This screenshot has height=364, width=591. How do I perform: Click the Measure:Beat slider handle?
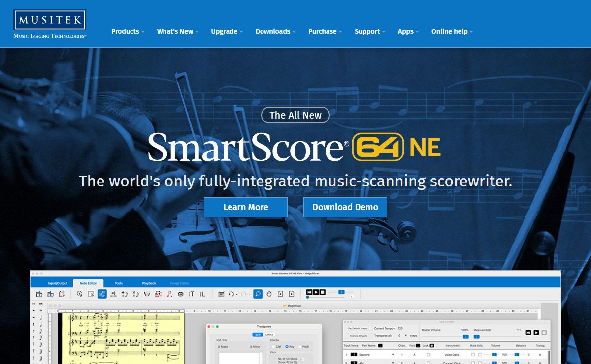(476, 337)
